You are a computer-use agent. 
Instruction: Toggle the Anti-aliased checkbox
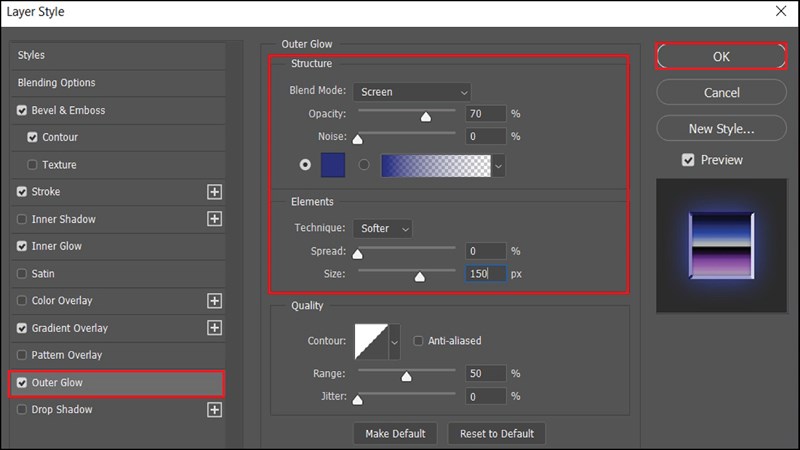tap(418, 341)
